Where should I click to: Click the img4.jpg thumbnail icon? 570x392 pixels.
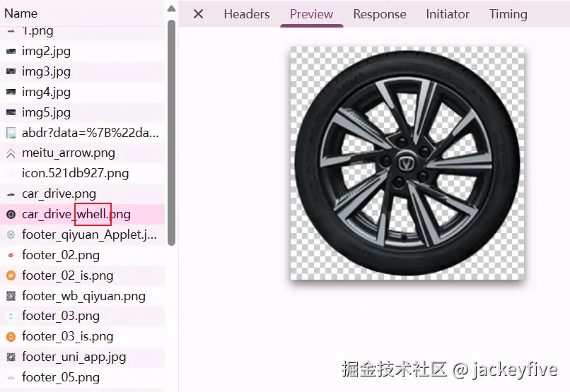pyautogui.click(x=11, y=92)
